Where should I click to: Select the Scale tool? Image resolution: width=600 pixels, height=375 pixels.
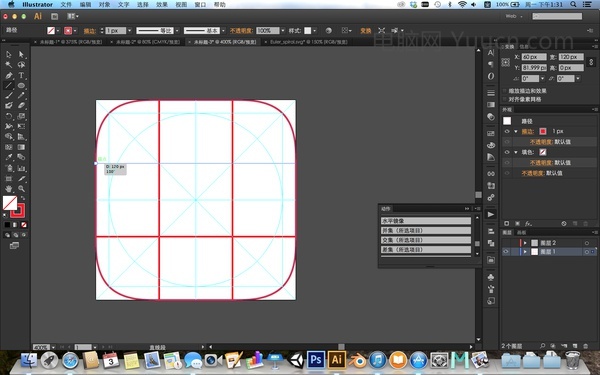(x=21, y=116)
